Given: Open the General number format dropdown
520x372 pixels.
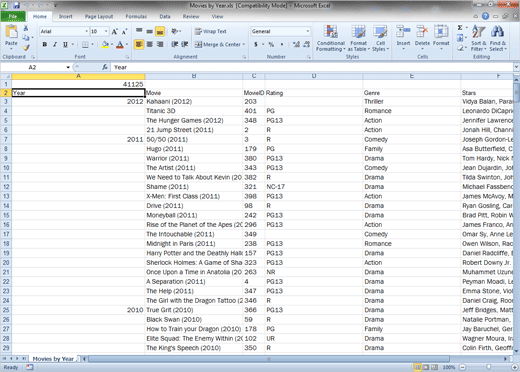Looking at the screenshot, I should (308, 31).
